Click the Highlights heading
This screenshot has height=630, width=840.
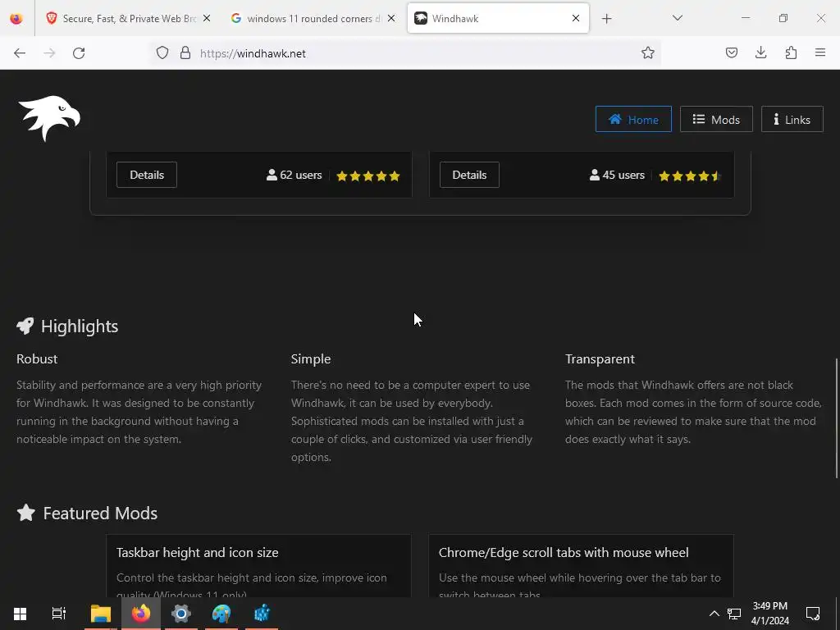tap(80, 326)
